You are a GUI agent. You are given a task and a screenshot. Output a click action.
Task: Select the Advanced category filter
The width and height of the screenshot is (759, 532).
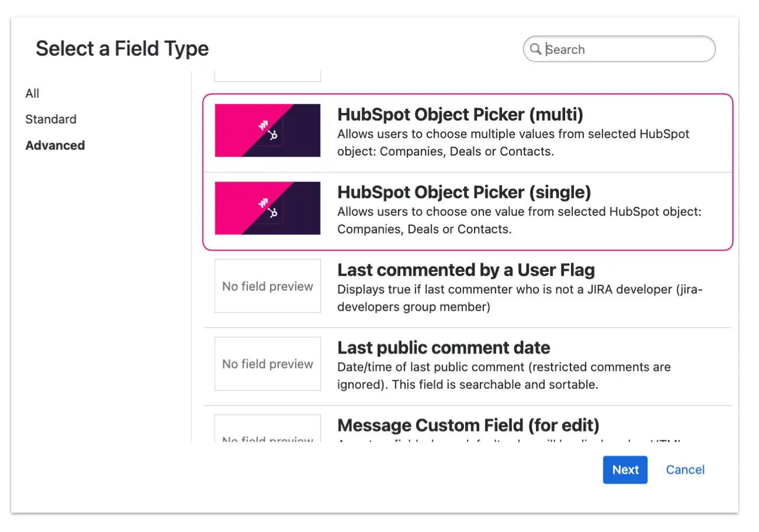pyautogui.click(x=55, y=145)
